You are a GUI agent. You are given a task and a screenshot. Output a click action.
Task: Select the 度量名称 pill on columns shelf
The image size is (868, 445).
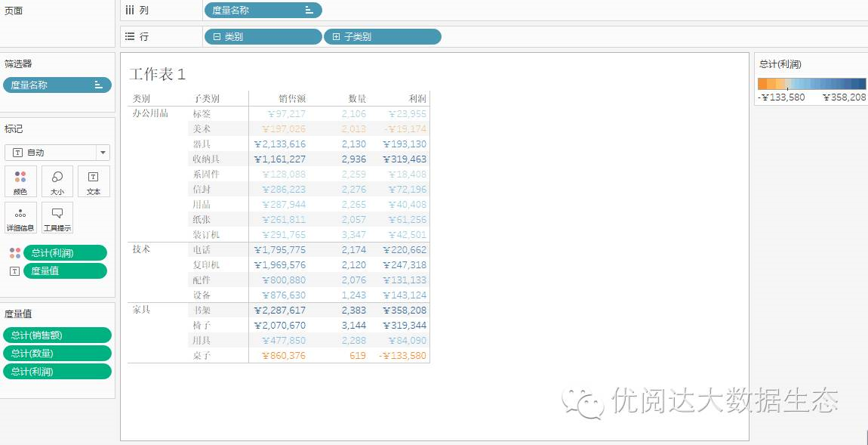[x=263, y=10]
